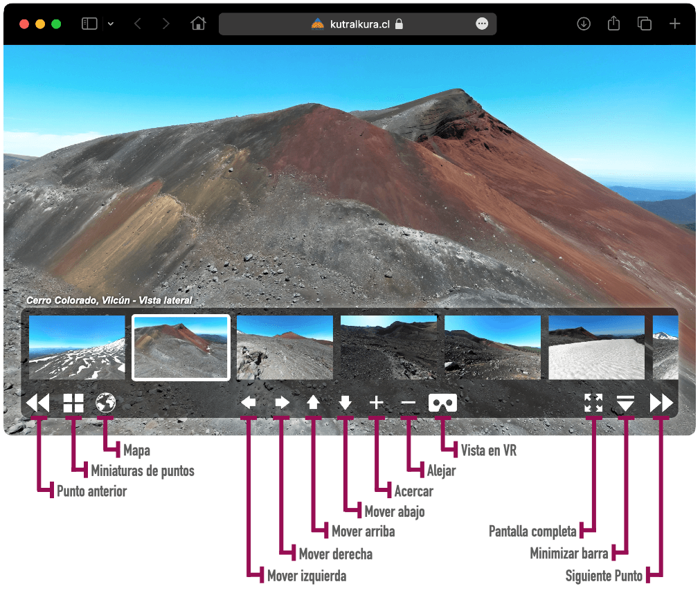Open the map globe icon
Viewport: 700px width, 593px height.
point(105,403)
